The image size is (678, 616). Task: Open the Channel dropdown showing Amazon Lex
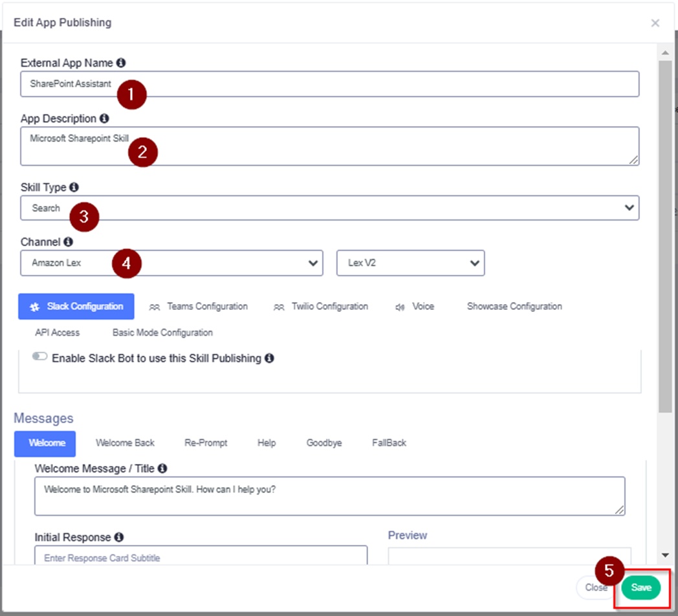171,263
